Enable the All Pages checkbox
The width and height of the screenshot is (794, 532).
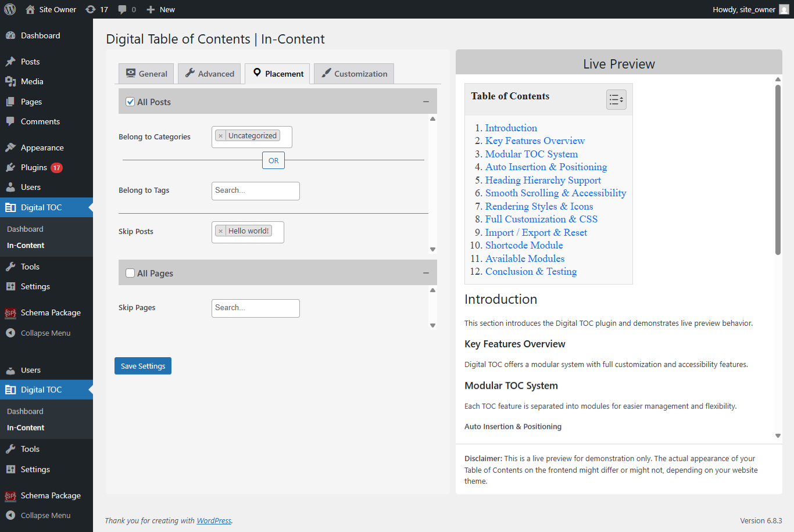(131, 273)
